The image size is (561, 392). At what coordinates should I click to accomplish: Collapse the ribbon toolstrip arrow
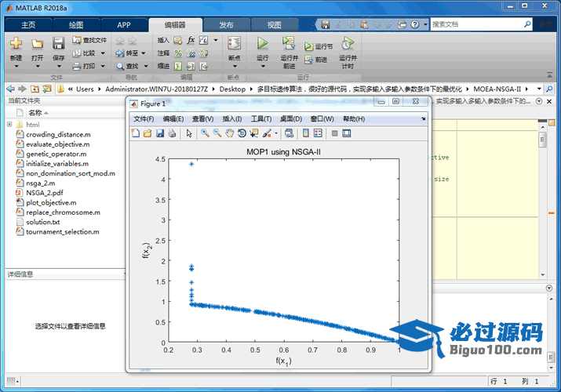(x=549, y=74)
